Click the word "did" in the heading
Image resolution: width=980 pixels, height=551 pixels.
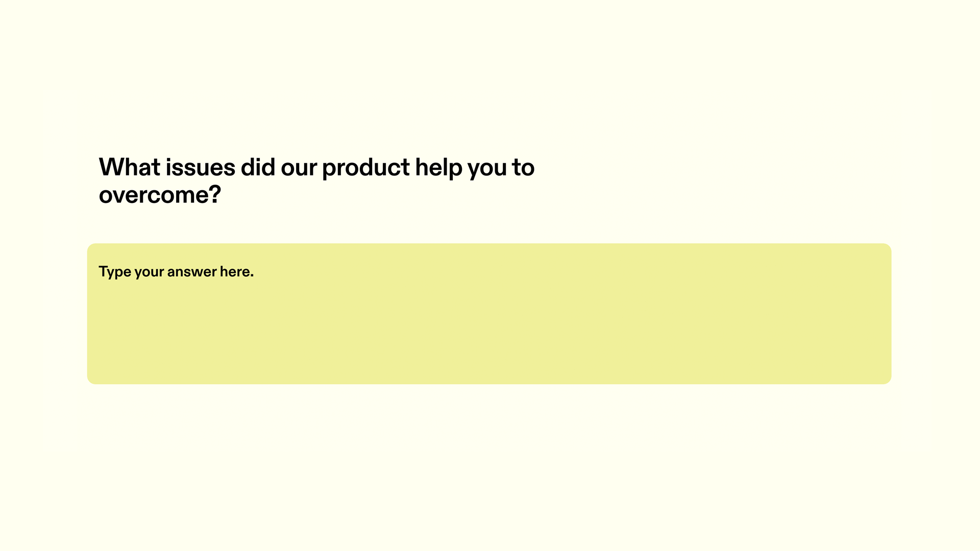click(x=258, y=167)
